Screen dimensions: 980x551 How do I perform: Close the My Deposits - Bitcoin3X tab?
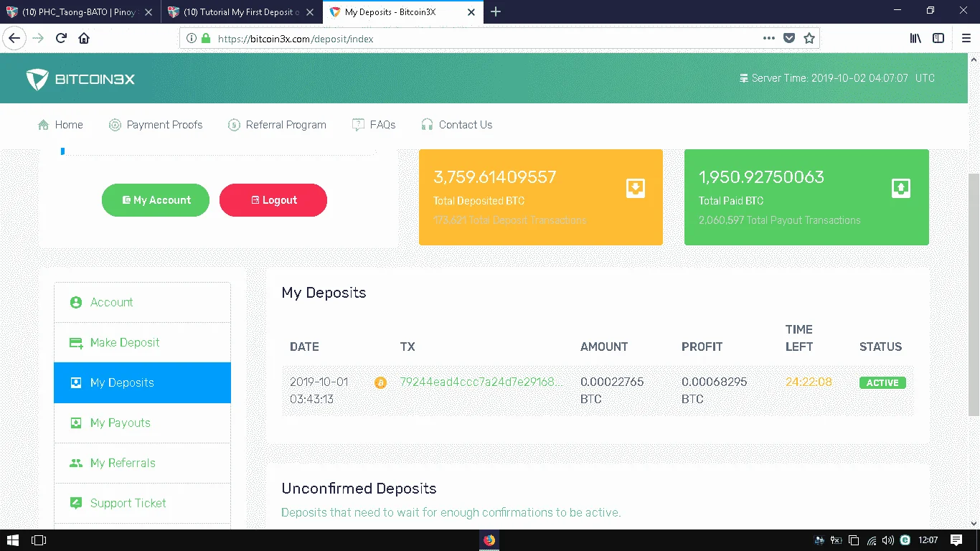click(473, 12)
